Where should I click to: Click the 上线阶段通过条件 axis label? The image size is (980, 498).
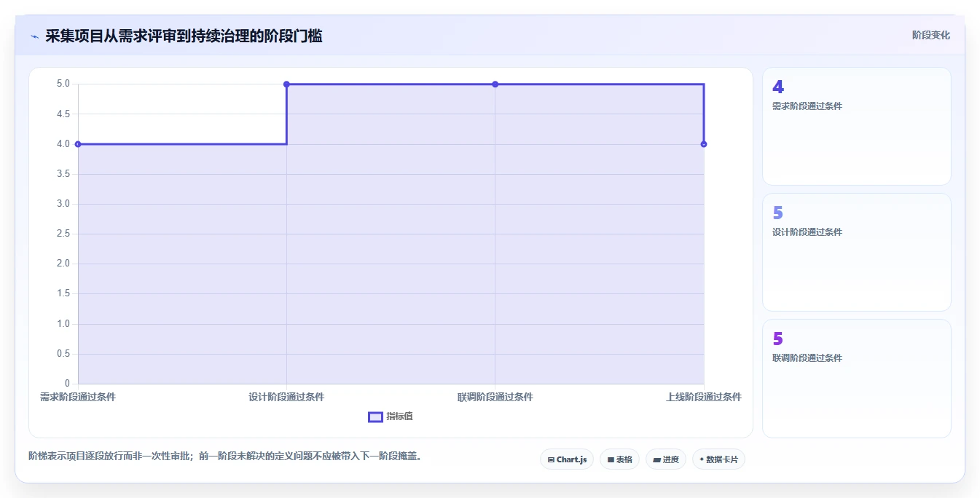pos(704,398)
